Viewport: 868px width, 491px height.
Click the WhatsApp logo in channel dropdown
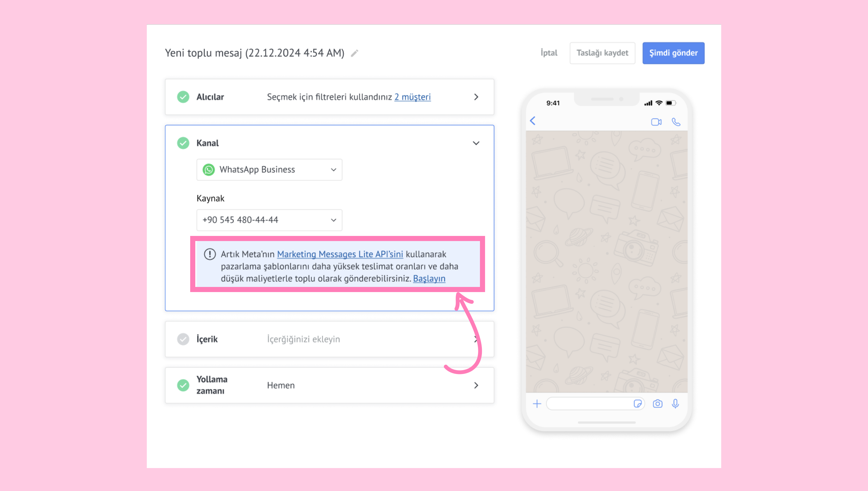tap(209, 170)
